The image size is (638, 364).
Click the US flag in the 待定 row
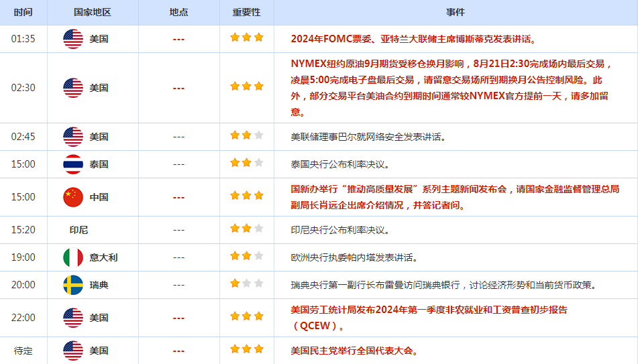73,351
